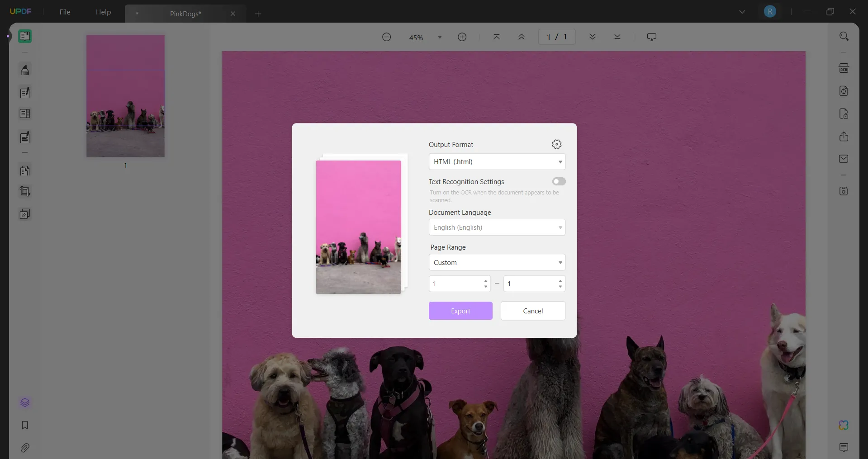Start slideshow presentation mode icon
Screen dimensions: 868x459
651,37
